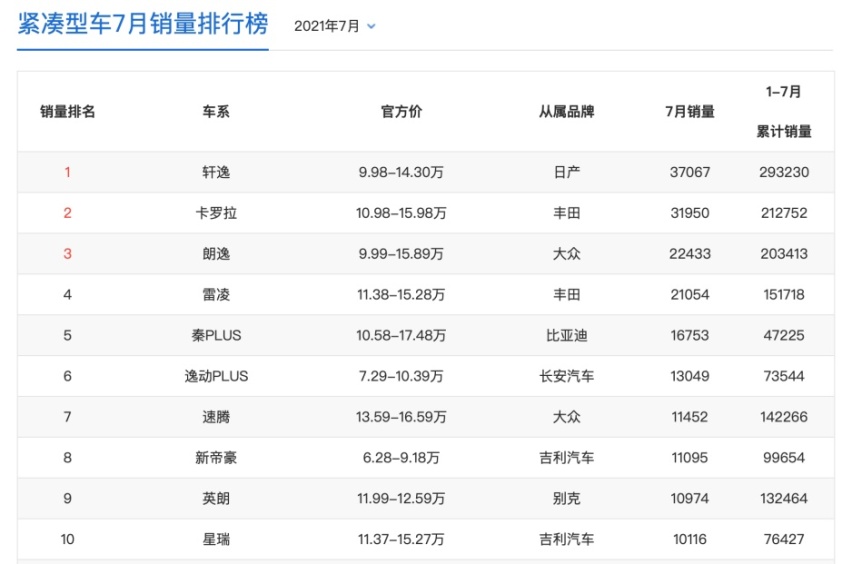852x564 pixels.
Task: Open the 星瑞 car series entry
Action: [x=216, y=539]
